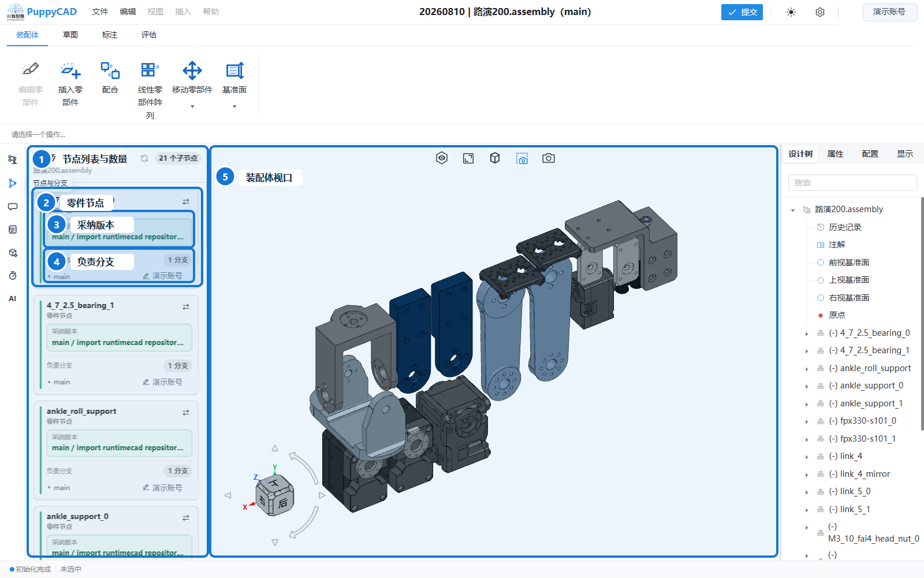Expand the ankle_roll_support tree node
The image size is (924, 578).
[807, 369]
